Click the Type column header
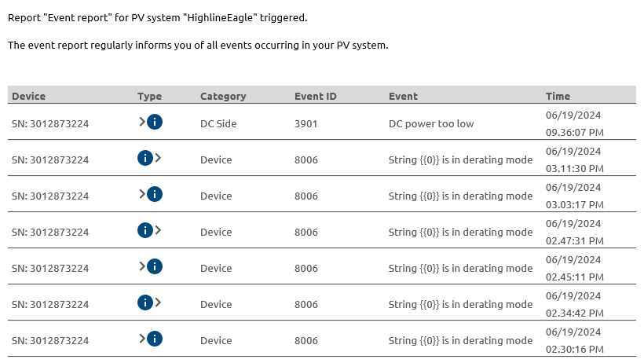Viewport: 644px width, 363px height. [149, 96]
